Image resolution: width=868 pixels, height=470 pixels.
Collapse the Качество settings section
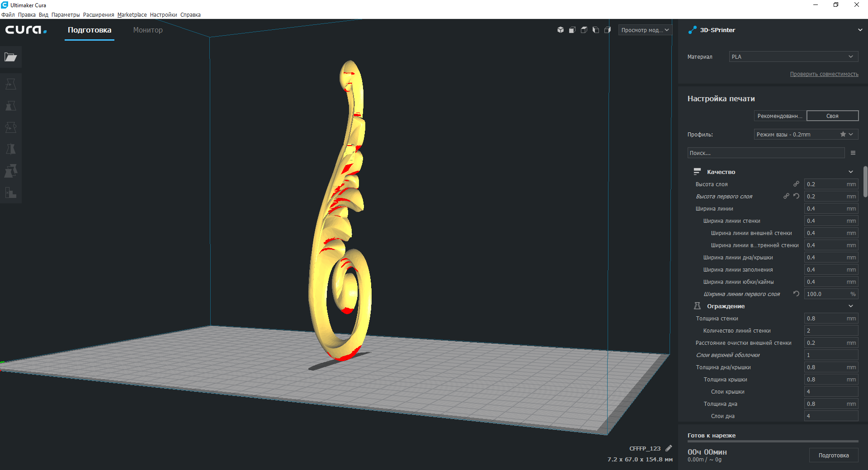pyautogui.click(x=850, y=172)
